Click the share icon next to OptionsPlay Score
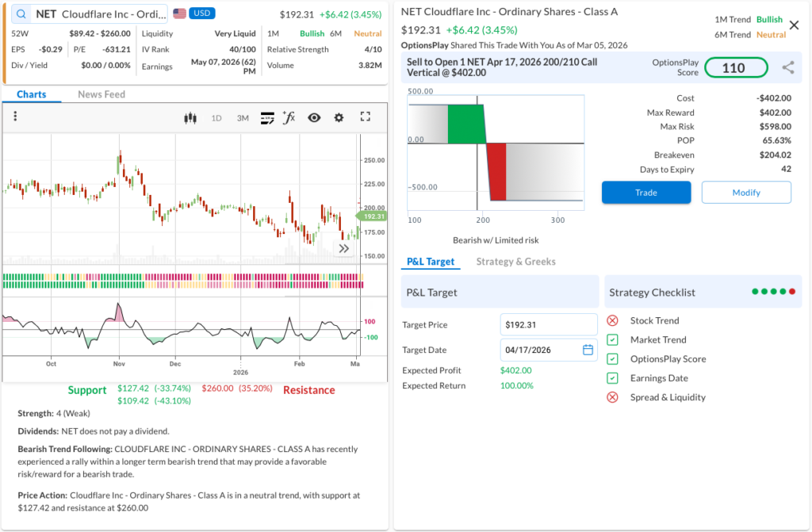The width and height of the screenshot is (812, 532). pyautogui.click(x=787, y=68)
